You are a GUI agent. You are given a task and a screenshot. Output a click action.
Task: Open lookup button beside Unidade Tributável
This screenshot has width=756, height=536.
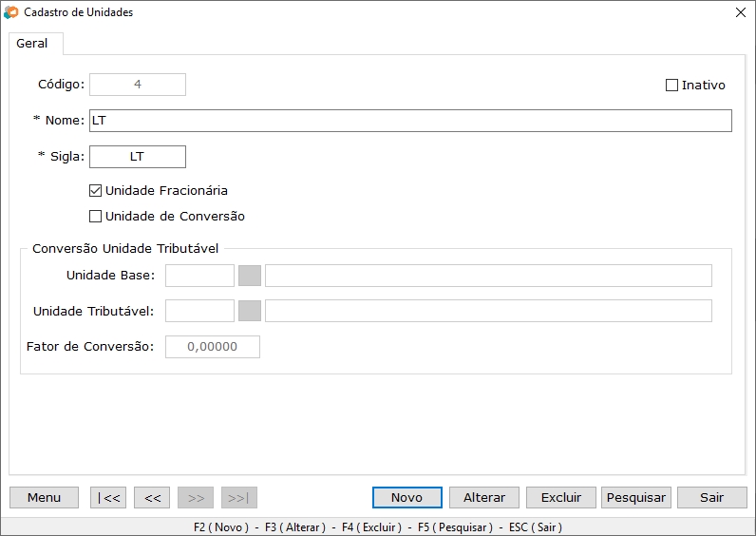click(x=249, y=311)
